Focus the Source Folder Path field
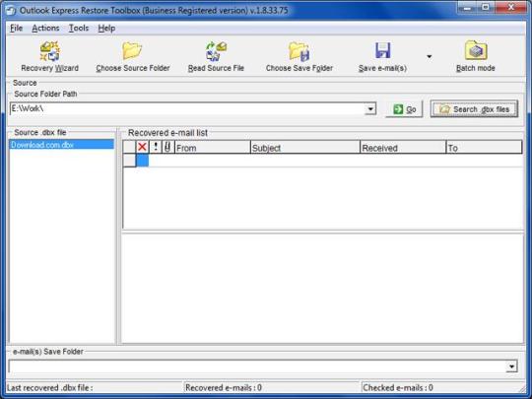Viewport: 532px width, 399px height. click(187, 109)
